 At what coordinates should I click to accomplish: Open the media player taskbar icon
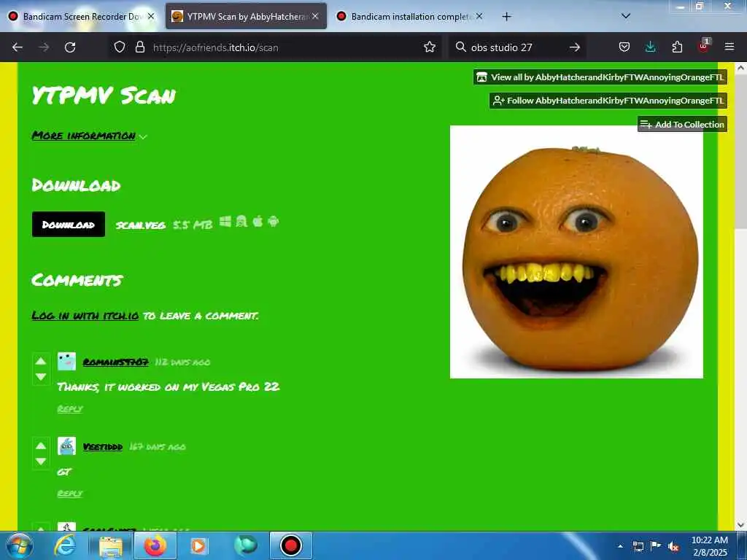198,545
